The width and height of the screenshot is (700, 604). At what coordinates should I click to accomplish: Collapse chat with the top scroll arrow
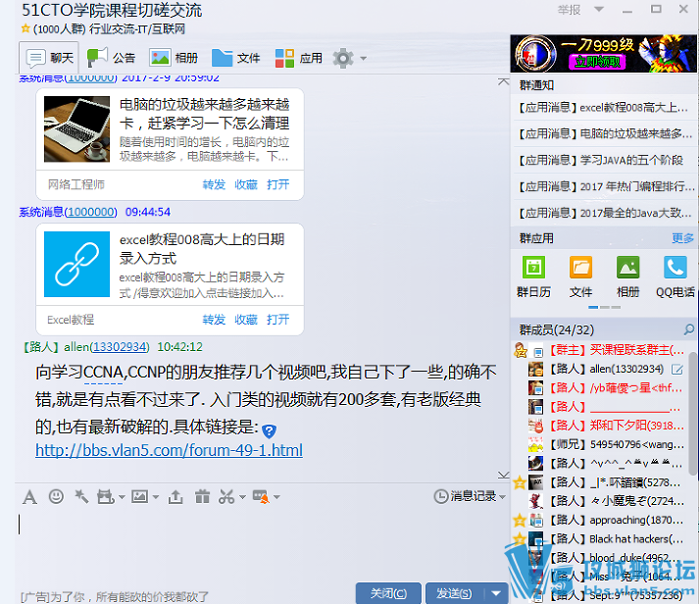coord(504,81)
